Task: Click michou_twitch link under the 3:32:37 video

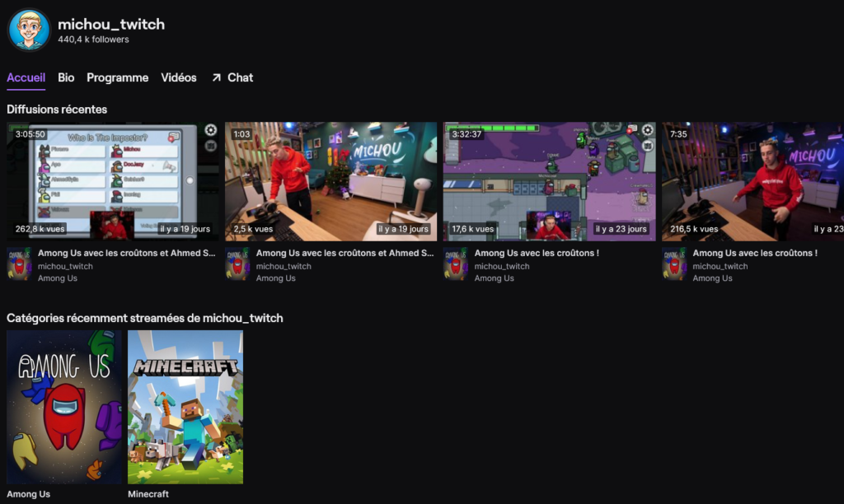Action: click(x=502, y=266)
